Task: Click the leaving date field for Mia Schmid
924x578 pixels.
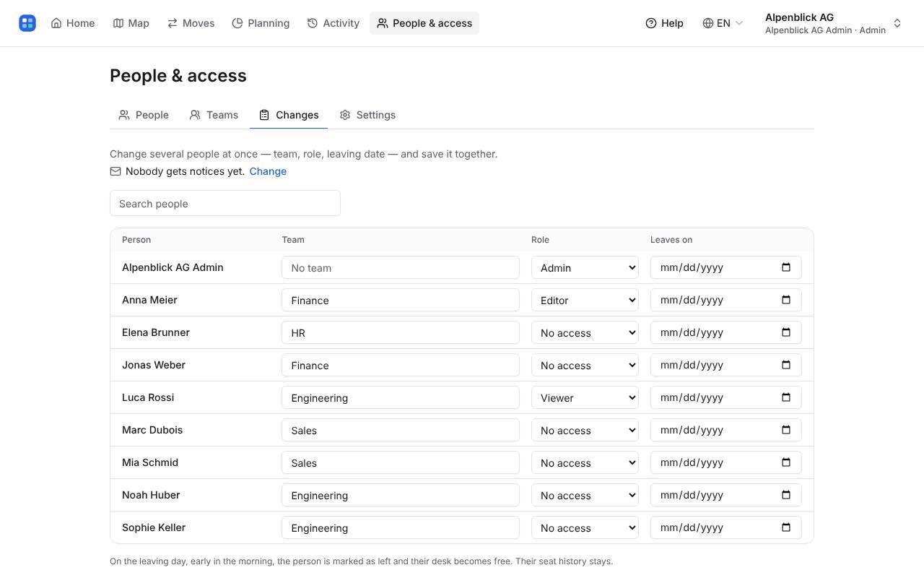Action: (726, 462)
